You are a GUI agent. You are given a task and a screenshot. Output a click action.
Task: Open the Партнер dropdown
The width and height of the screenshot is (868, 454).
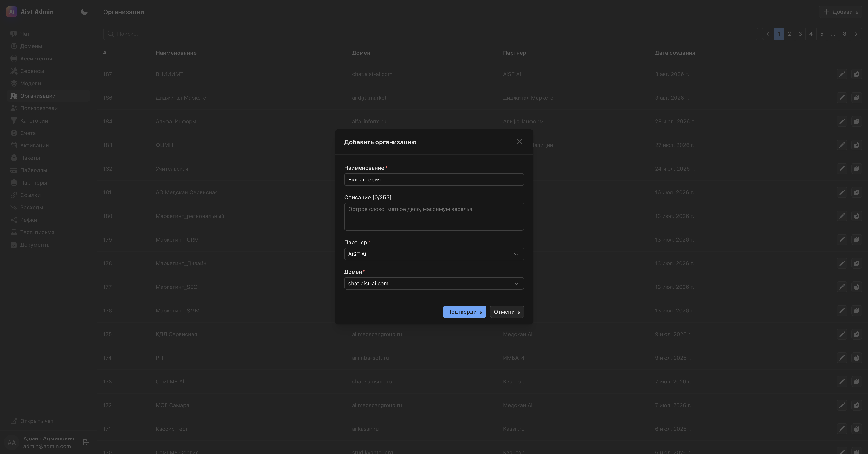[434, 254]
